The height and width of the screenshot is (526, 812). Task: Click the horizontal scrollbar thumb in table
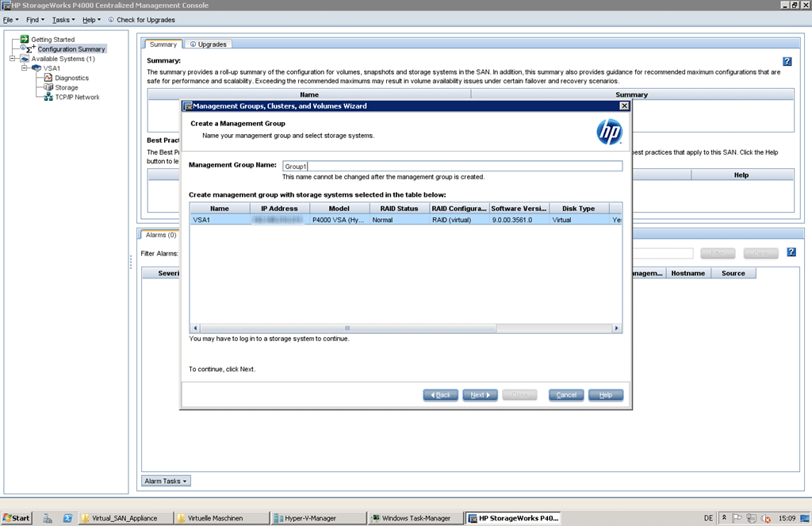347,328
